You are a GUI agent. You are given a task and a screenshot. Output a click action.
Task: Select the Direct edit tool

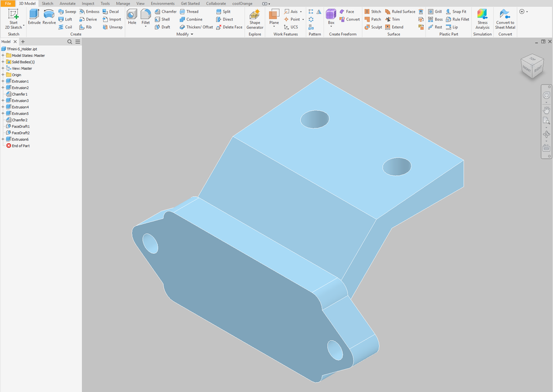pos(225,19)
